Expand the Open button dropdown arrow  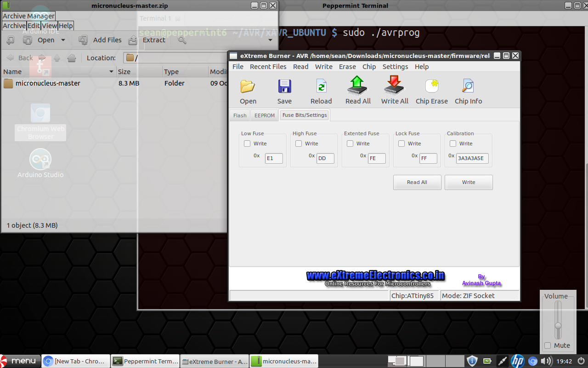pos(63,40)
